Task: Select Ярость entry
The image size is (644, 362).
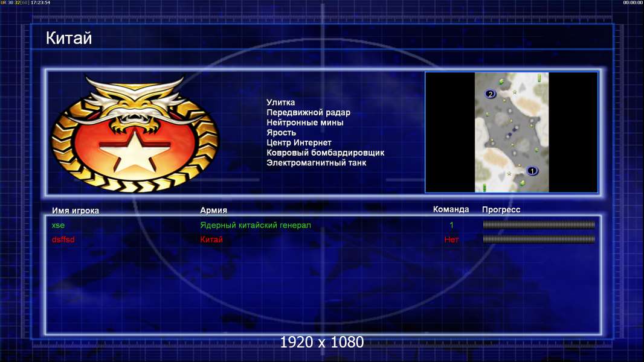Action: tap(281, 132)
